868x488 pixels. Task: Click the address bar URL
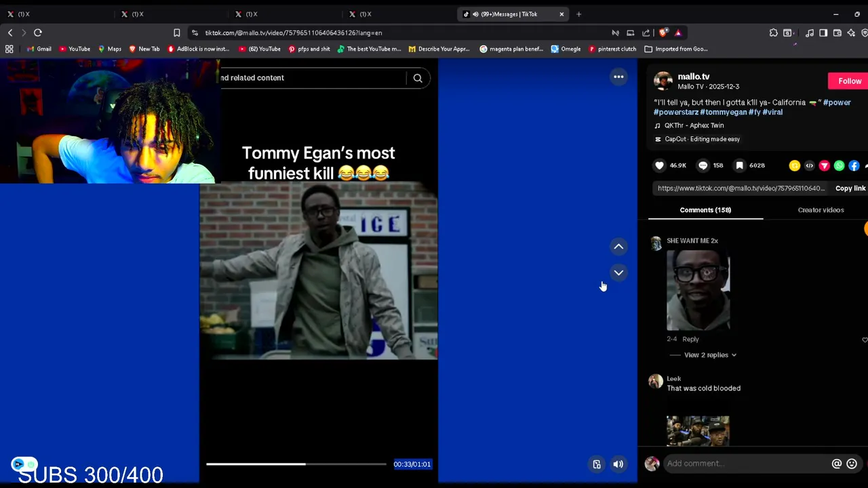pos(294,33)
